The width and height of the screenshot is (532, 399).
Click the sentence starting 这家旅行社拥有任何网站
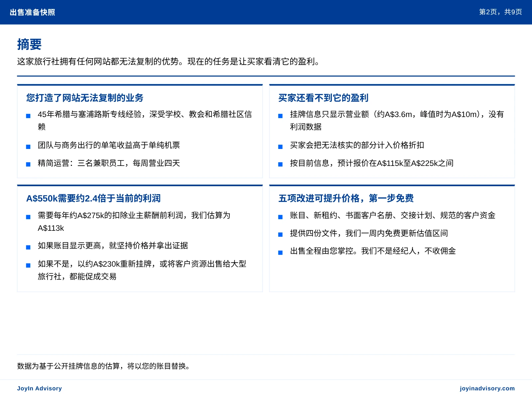point(168,62)
